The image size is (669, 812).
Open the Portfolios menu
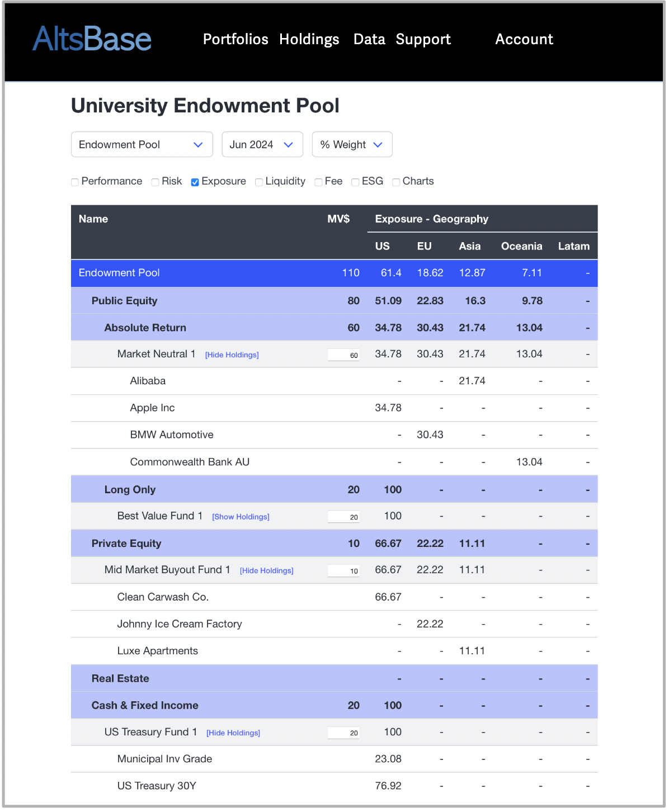(x=235, y=39)
